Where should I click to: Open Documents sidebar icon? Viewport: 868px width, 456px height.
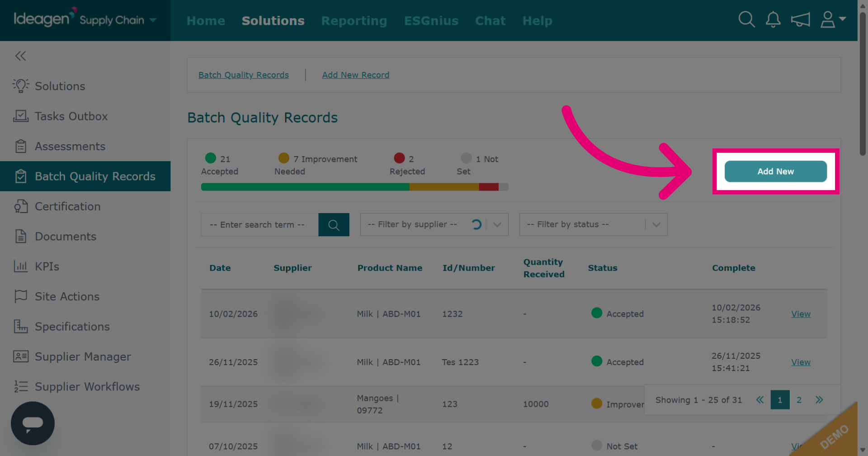pyautogui.click(x=21, y=236)
